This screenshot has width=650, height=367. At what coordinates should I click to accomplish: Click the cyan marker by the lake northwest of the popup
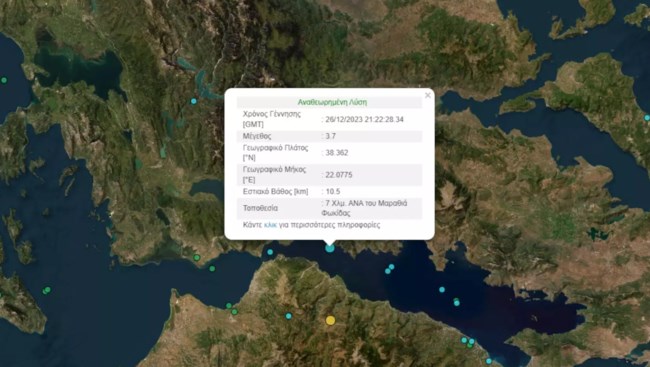[x=194, y=101]
